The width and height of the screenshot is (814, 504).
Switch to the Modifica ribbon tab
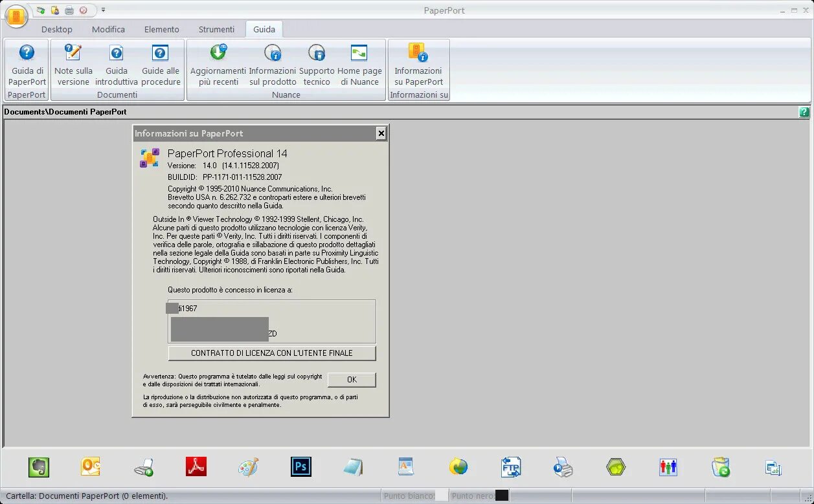(x=108, y=29)
